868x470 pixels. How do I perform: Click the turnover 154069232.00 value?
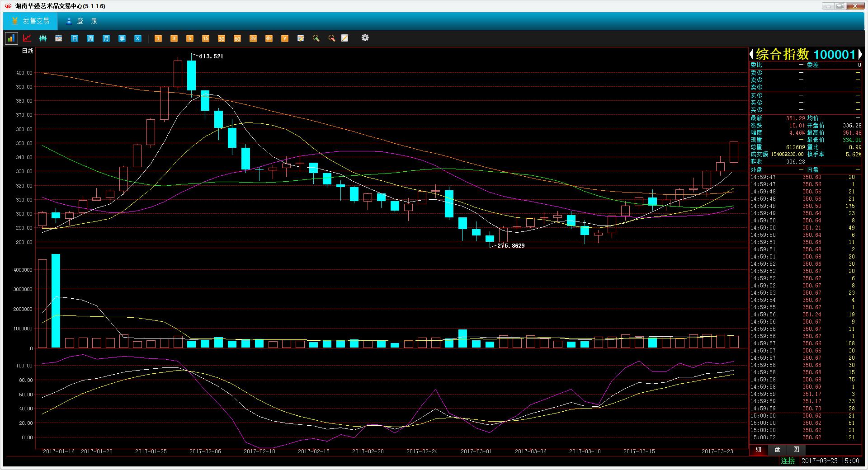[x=788, y=155]
